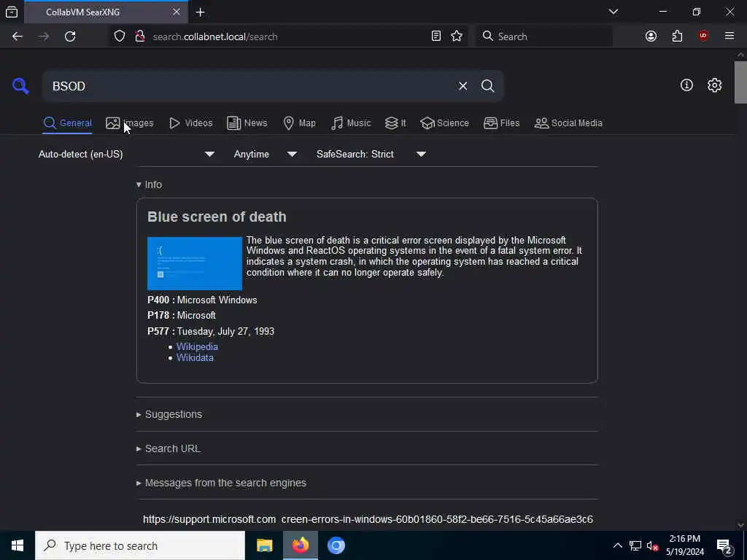Open a new browser tab
The width and height of the screenshot is (747, 560).
click(x=201, y=12)
